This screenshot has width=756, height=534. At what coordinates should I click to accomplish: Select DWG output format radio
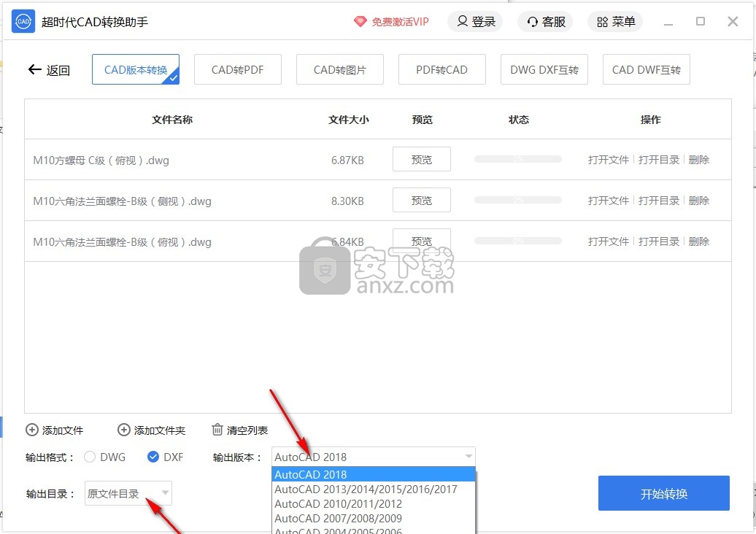(90, 457)
